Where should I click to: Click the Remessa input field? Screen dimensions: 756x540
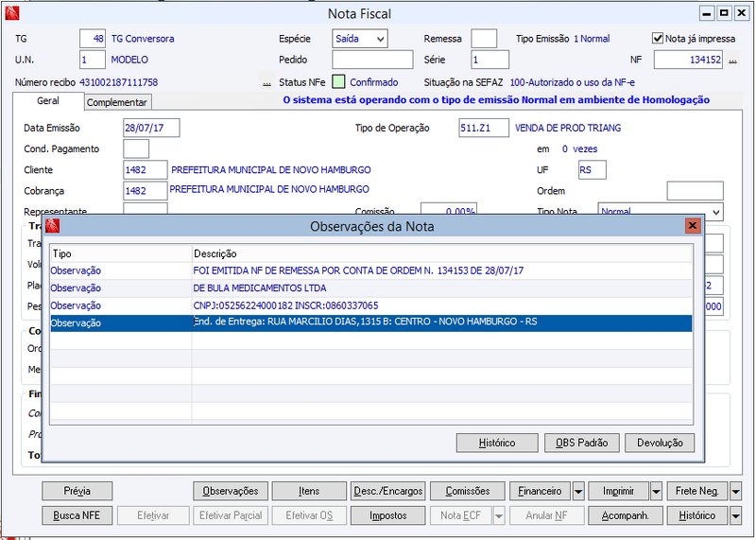pos(484,39)
